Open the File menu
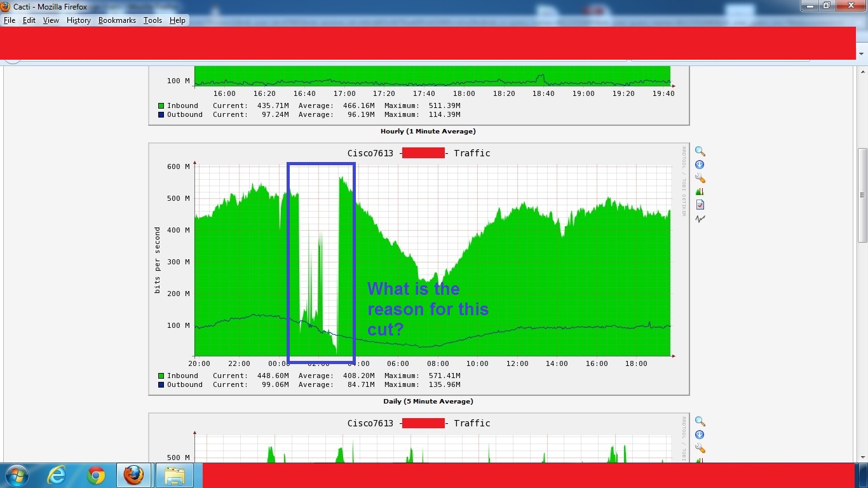This screenshot has width=868, height=488. (10, 20)
